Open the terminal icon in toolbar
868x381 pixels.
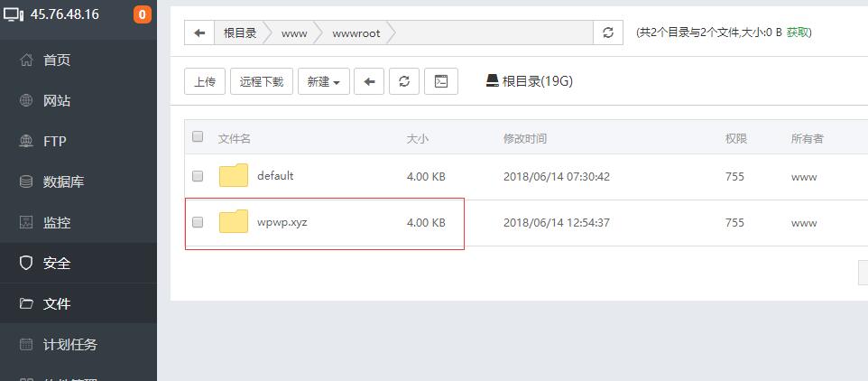point(441,81)
